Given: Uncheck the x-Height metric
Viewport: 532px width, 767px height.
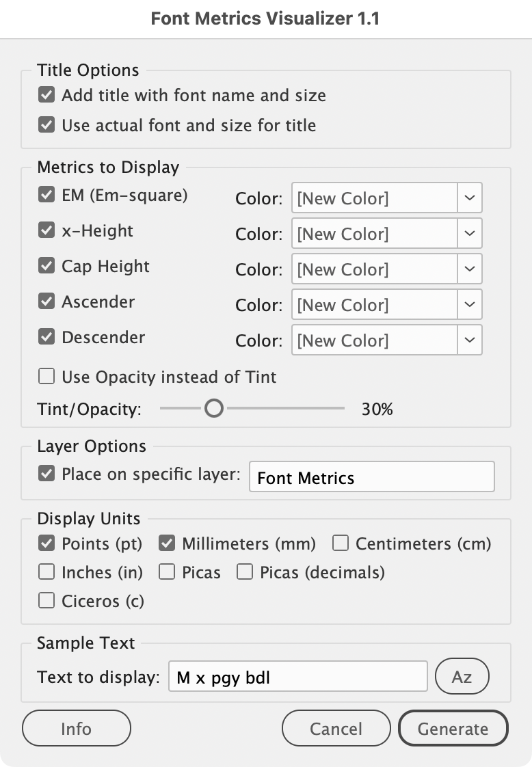Looking at the screenshot, I should pos(46,230).
